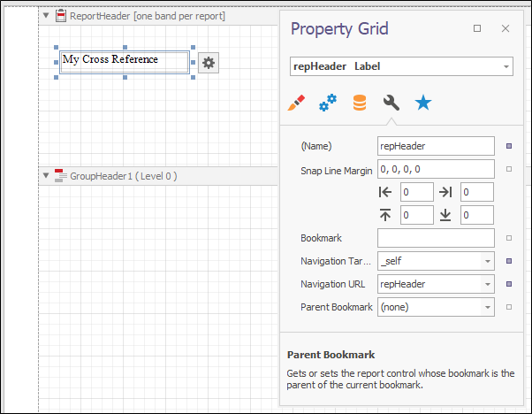Close the Property Grid panel

click(x=505, y=28)
